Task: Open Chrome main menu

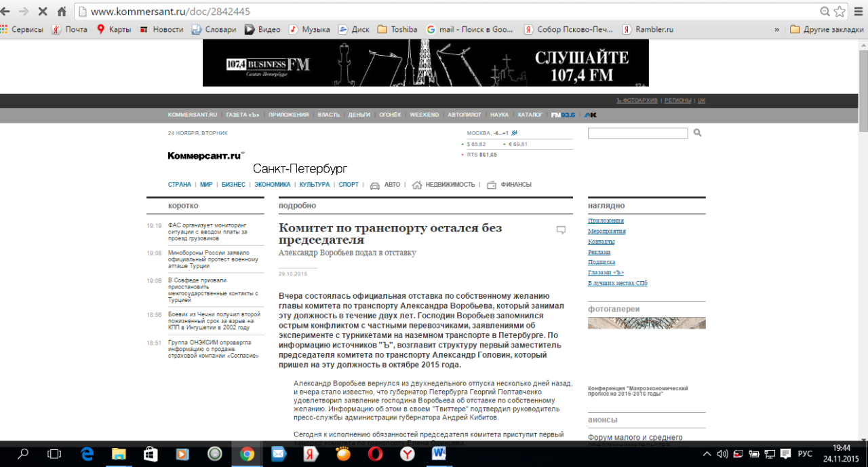Action: pos(858,12)
